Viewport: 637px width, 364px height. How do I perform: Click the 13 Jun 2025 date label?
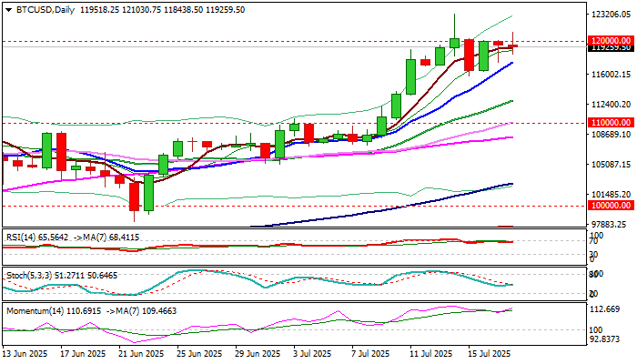click(25, 354)
